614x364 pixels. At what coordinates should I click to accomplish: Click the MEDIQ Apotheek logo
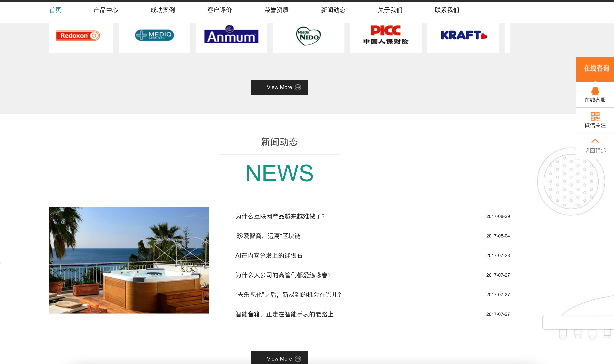[154, 35]
